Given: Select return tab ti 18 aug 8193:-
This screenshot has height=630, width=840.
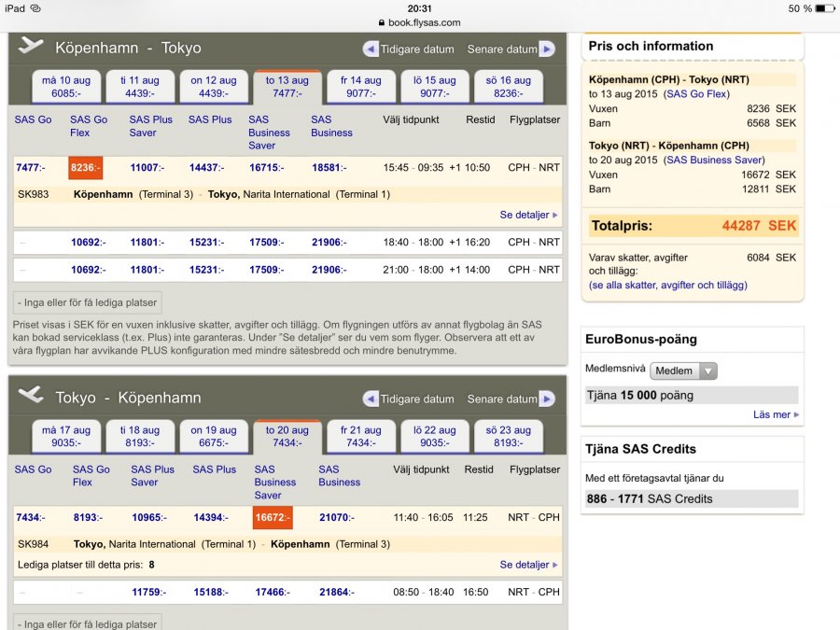Looking at the screenshot, I should click(140, 437).
